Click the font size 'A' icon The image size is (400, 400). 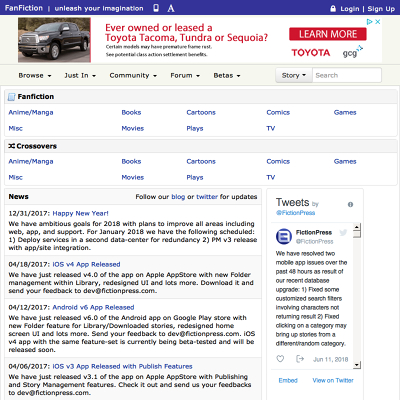tap(171, 8)
